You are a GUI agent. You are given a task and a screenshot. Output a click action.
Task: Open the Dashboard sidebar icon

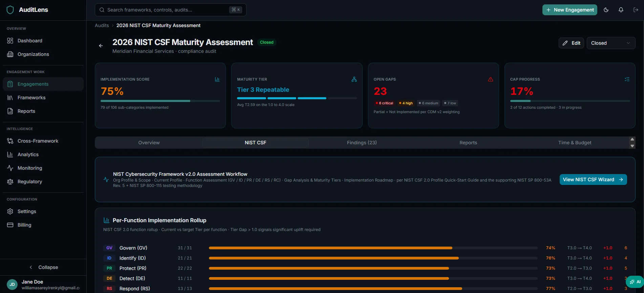pos(10,41)
